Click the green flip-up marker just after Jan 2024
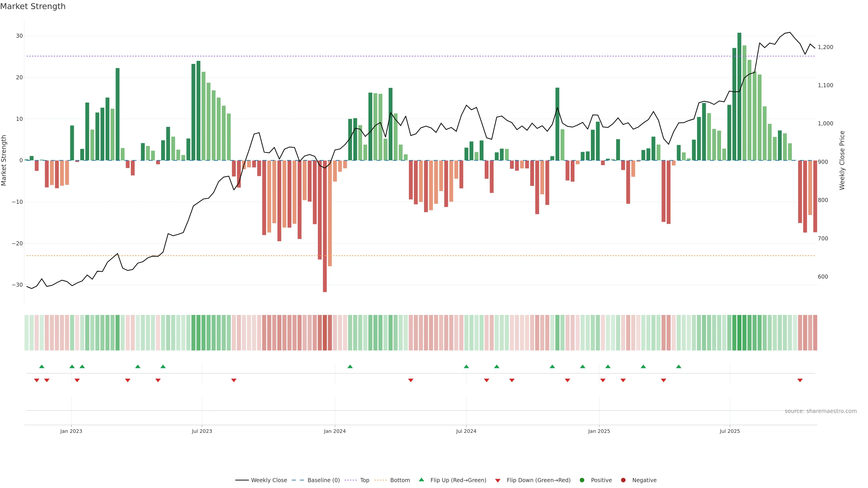Screen dimensions: 868x488 [x=350, y=366]
